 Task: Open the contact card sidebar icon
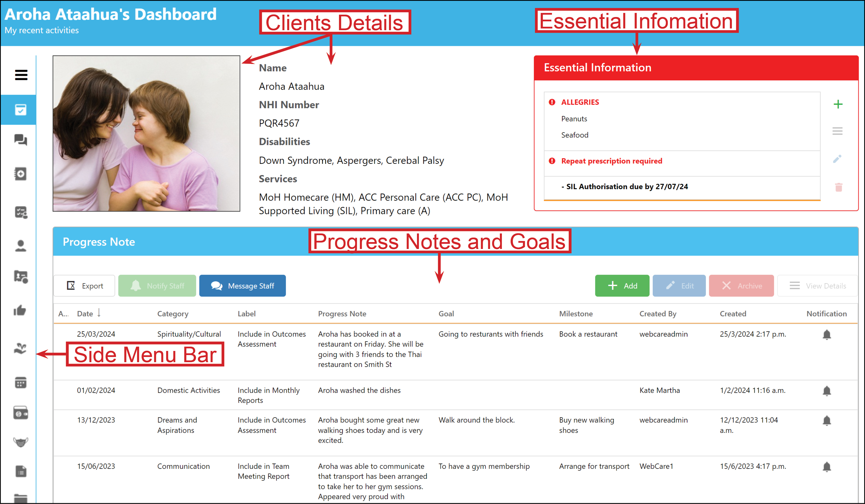tap(20, 277)
